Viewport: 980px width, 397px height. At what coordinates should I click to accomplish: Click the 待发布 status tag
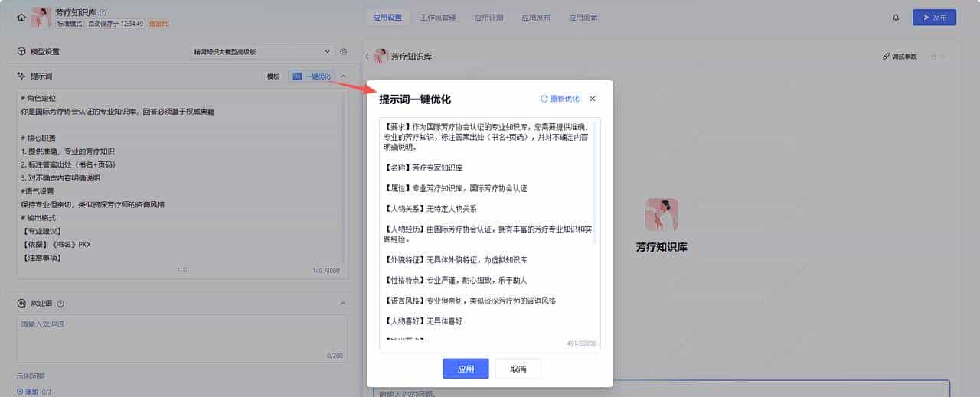point(158,24)
